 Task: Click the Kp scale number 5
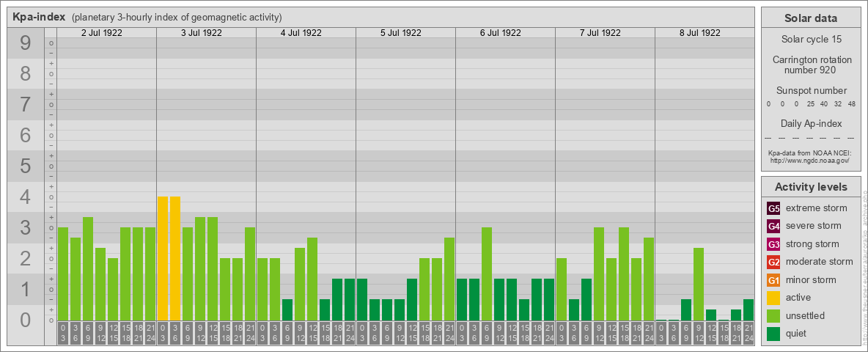coord(26,166)
